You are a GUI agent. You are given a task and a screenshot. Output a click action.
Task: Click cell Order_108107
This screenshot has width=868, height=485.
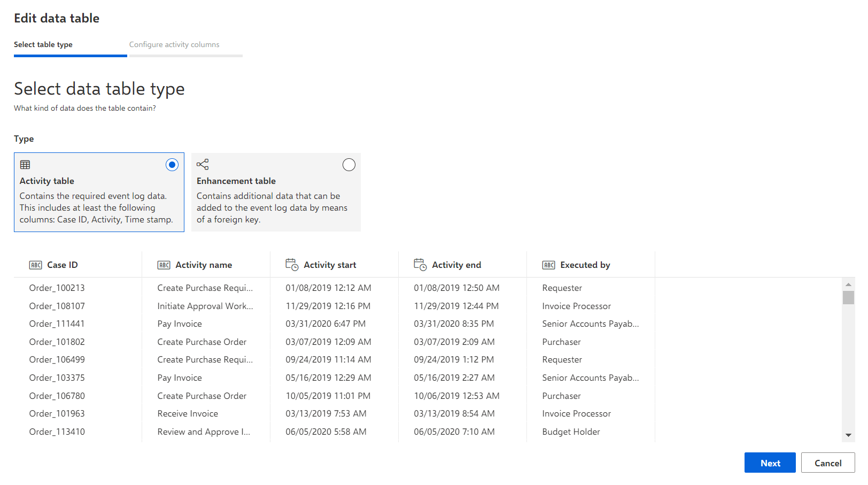[x=57, y=306]
